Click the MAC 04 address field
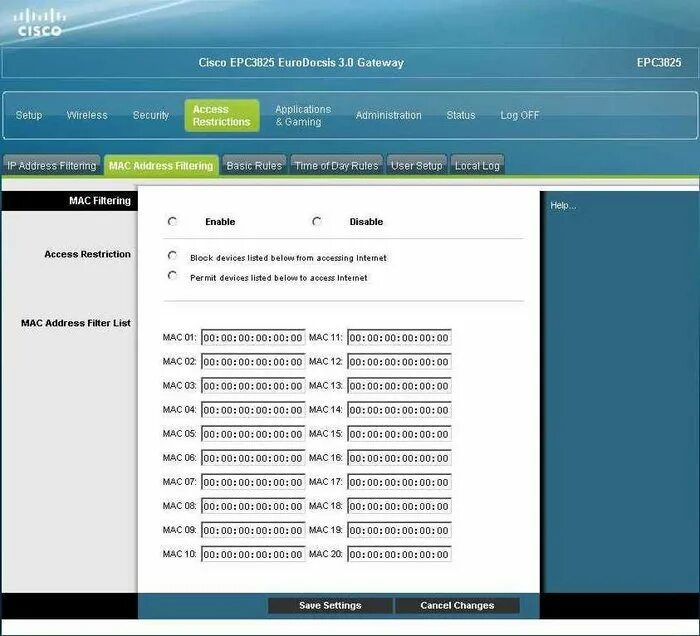This screenshot has height=636, width=700. point(253,410)
